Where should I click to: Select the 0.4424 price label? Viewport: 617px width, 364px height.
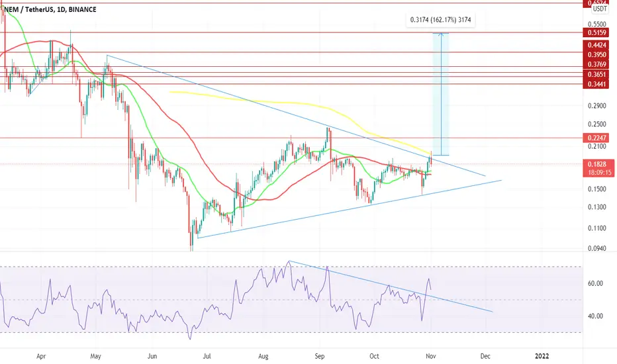596,45
